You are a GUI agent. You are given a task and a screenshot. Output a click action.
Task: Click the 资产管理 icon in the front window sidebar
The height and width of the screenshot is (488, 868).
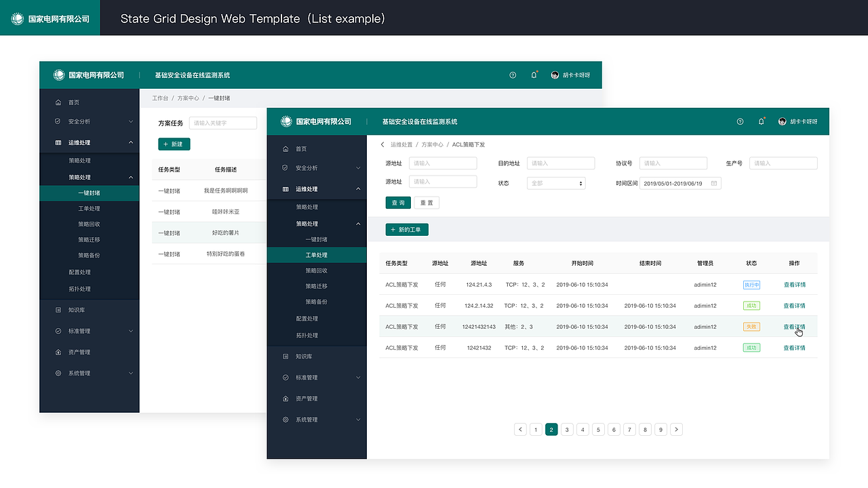pos(285,399)
